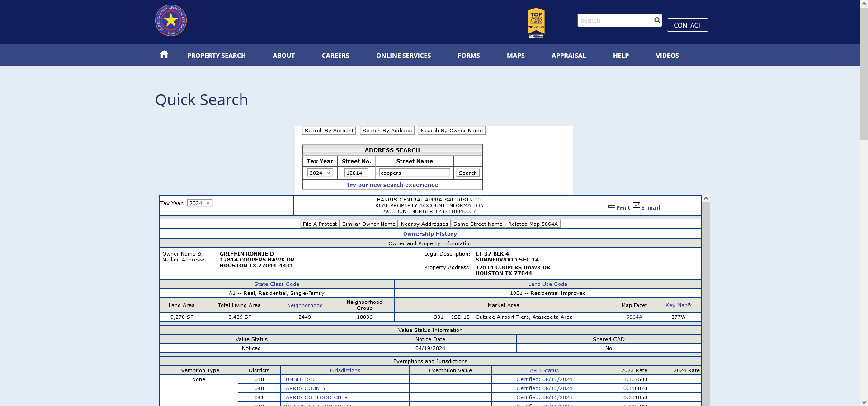Viewport: 868px width, 406px height.
Task: Click the Harris Central Appraisal District logo
Action: click(x=171, y=20)
